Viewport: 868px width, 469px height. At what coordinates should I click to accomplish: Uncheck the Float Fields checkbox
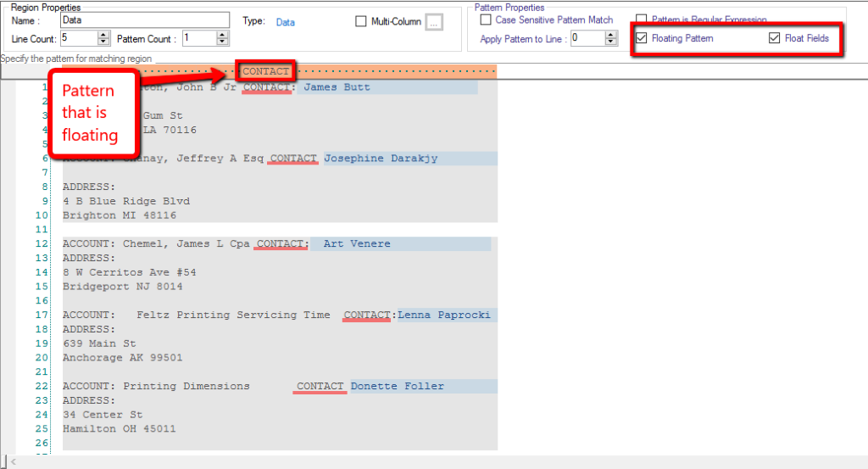pos(774,38)
